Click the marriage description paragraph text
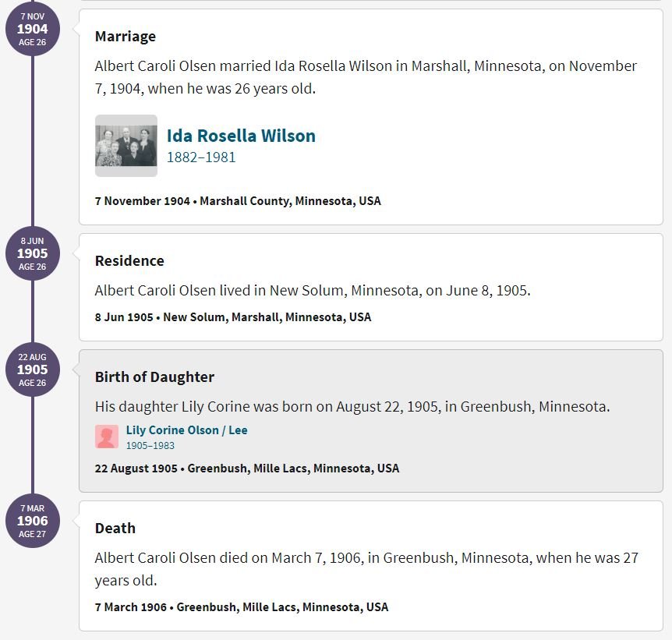This screenshot has height=640, width=672. click(x=366, y=77)
